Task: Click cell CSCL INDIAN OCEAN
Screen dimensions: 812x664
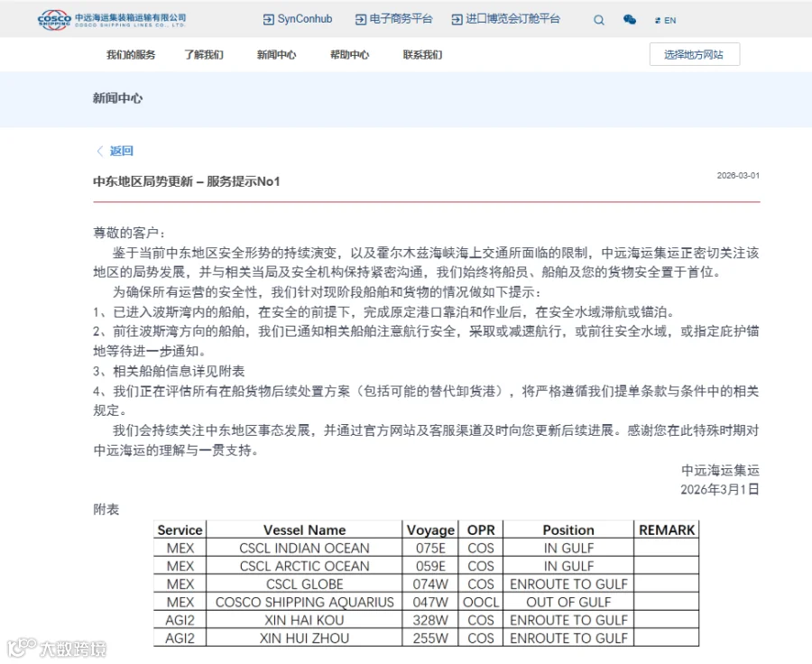Action: pos(304,548)
